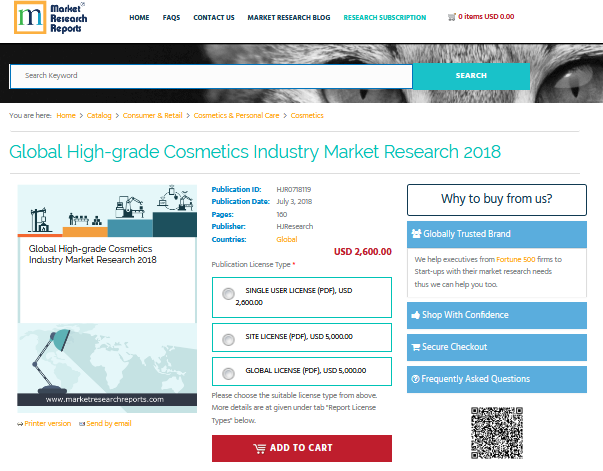
Task: Follow the Cosmetics breadcrumb link
Action: pyautogui.click(x=307, y=115)
